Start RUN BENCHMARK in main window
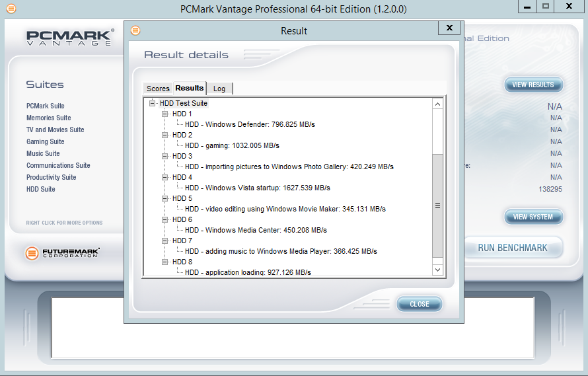The image size is (588, 376). coord(513,248)
